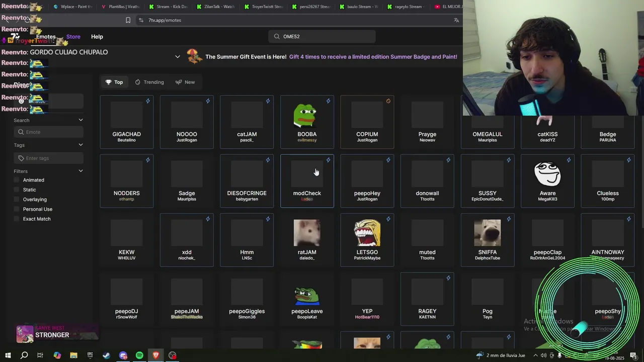The height and width of the screenshot is (362, 644).
Task: Open Windows taskbar search
Action: [24, 355]
